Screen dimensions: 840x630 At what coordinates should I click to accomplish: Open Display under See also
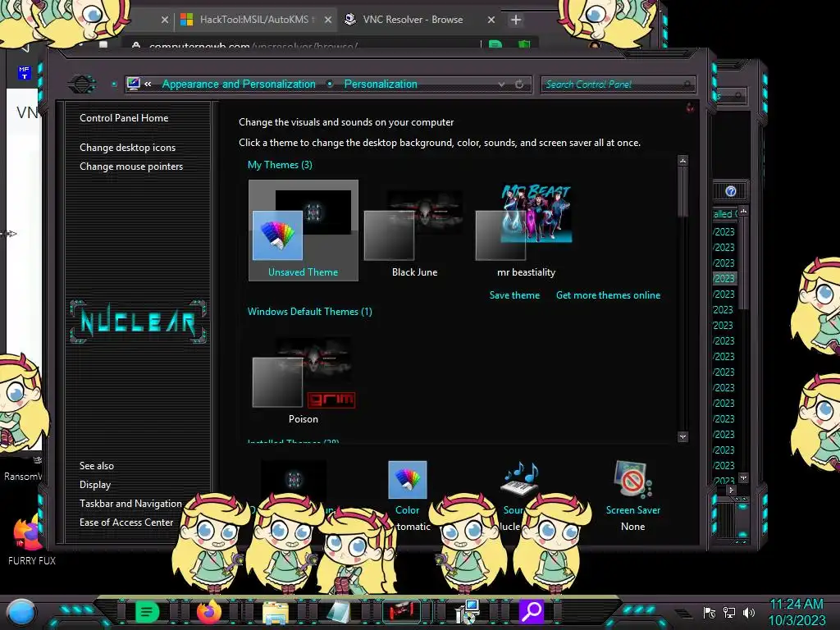pyautogui.click(x=95, y=485)
